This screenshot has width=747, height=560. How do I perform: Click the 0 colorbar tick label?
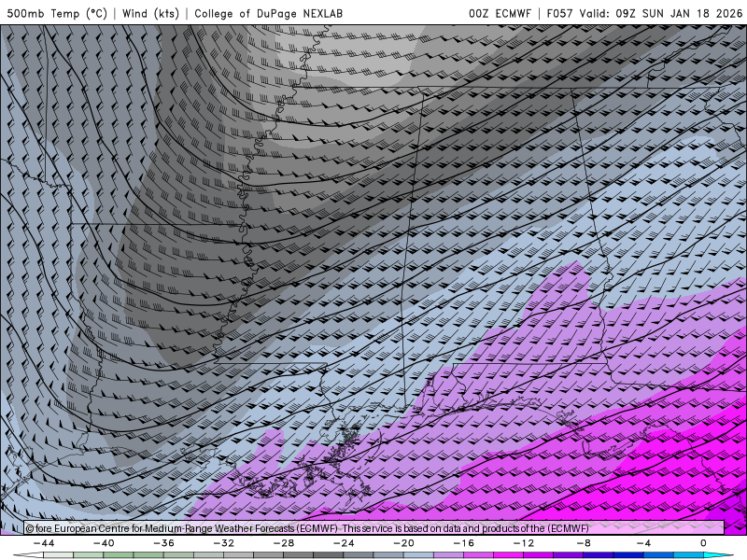point(703,543)
